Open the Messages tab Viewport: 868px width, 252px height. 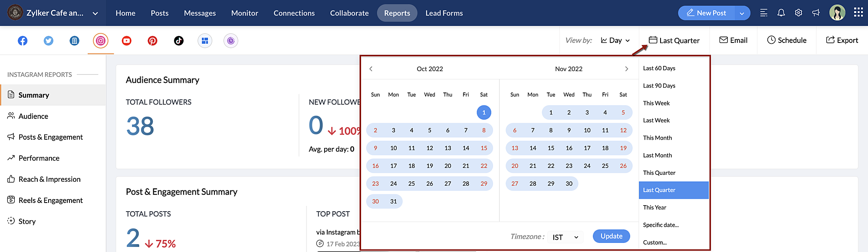tap(200, 13)
